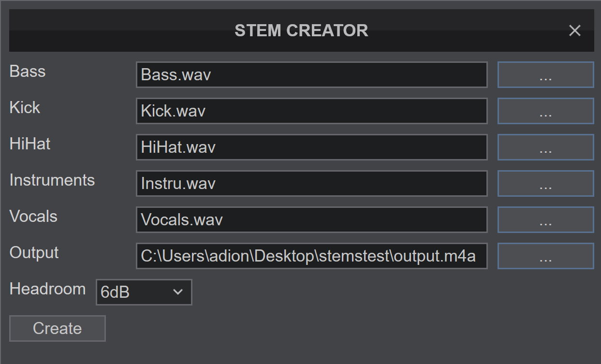Select the HiHat.wav input field
Screen dimensions: 601x364
coord(311,147)
